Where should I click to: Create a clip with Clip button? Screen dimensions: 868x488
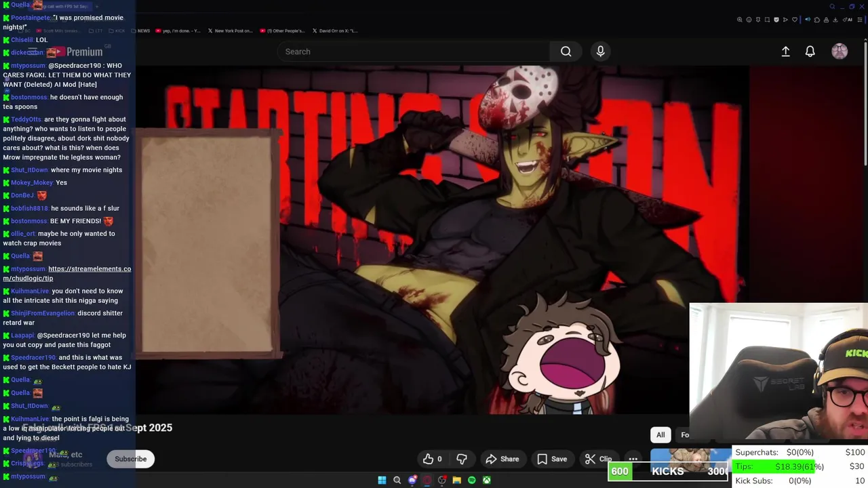599,459
